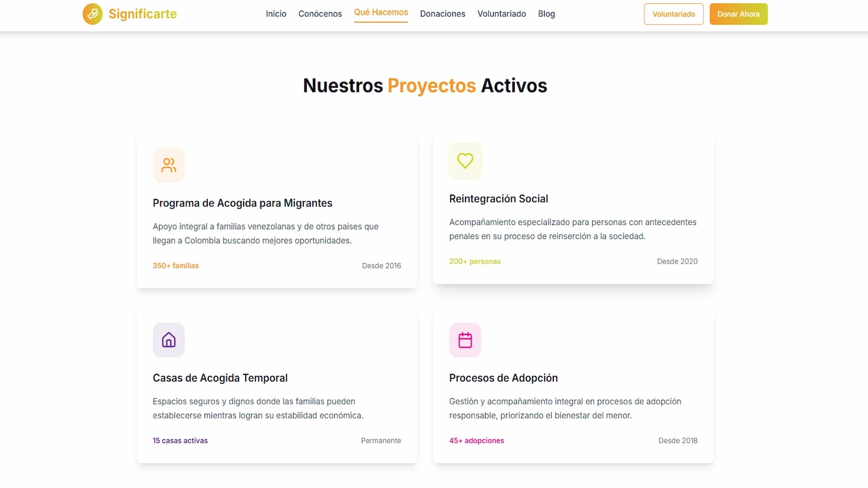Open the Inicio page
Image resolution: width=868 pixels, height=488 pixels.
tap(276, 14)
